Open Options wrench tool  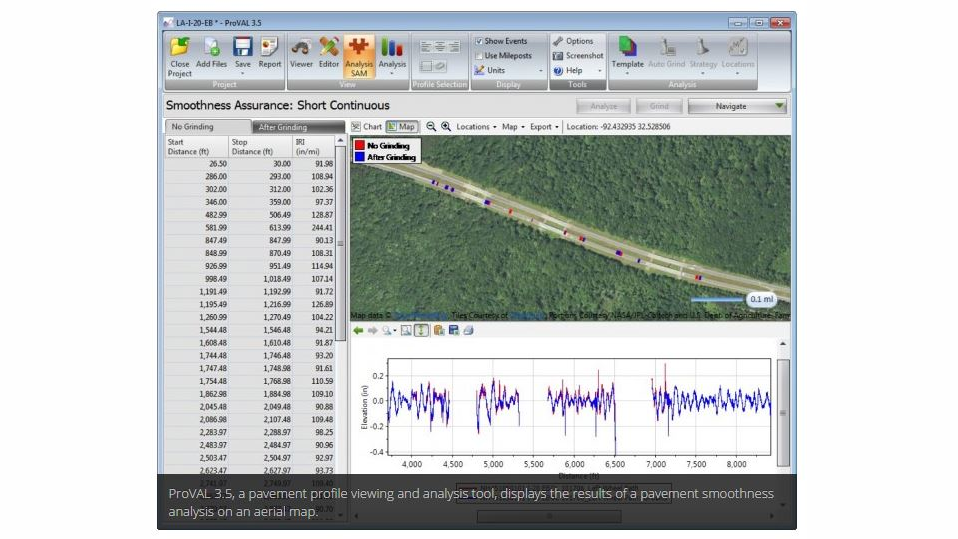(572, 41)
